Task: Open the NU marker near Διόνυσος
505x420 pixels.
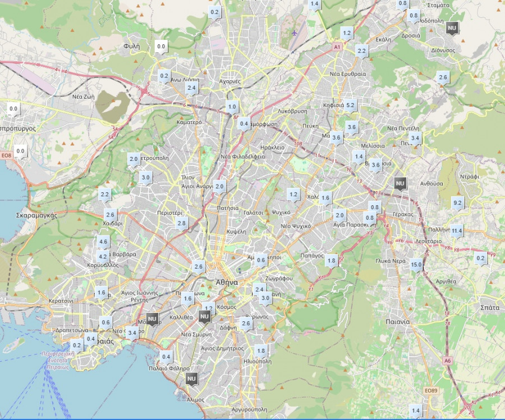Action: [x=452, y=27]
